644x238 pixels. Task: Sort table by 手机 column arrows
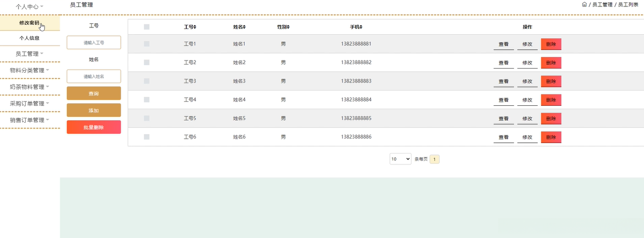361,27
